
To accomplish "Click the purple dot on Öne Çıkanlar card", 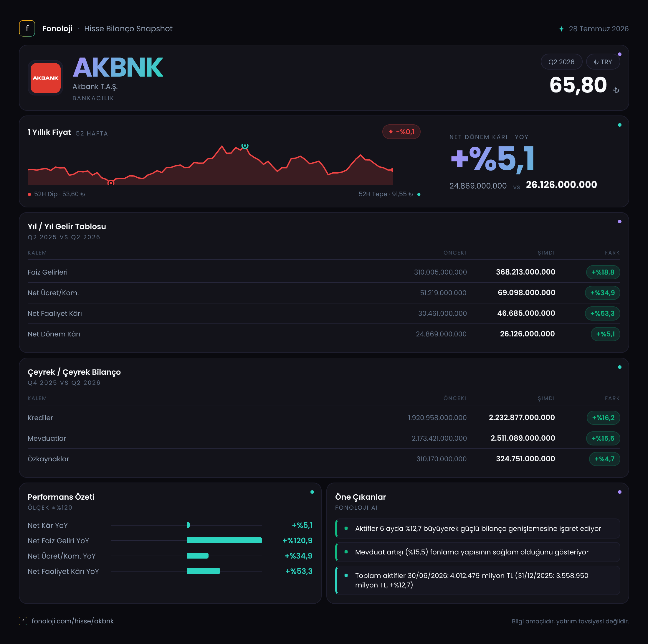I will pos(619,492).
